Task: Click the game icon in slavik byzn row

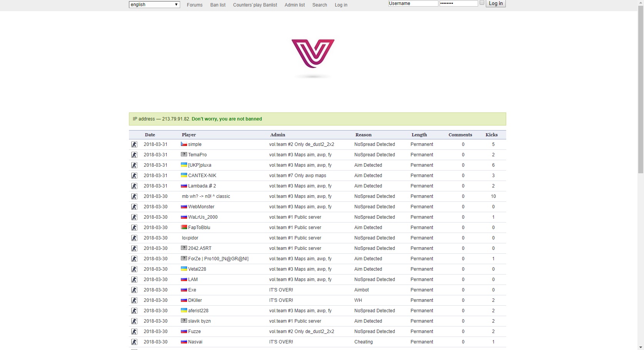Action: click(x=134, y=321)
